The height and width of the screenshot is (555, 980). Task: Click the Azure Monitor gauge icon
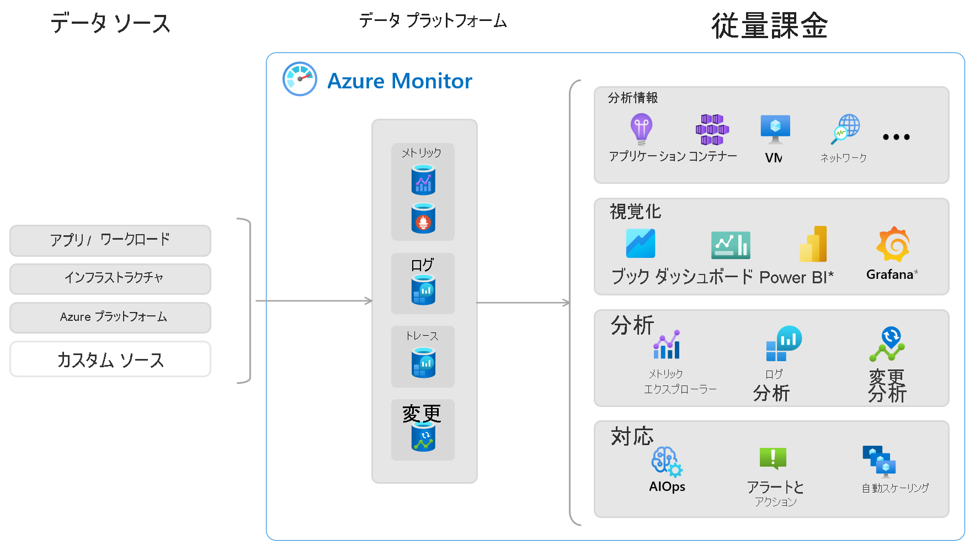pyautogui.click(x=300, y=79)
